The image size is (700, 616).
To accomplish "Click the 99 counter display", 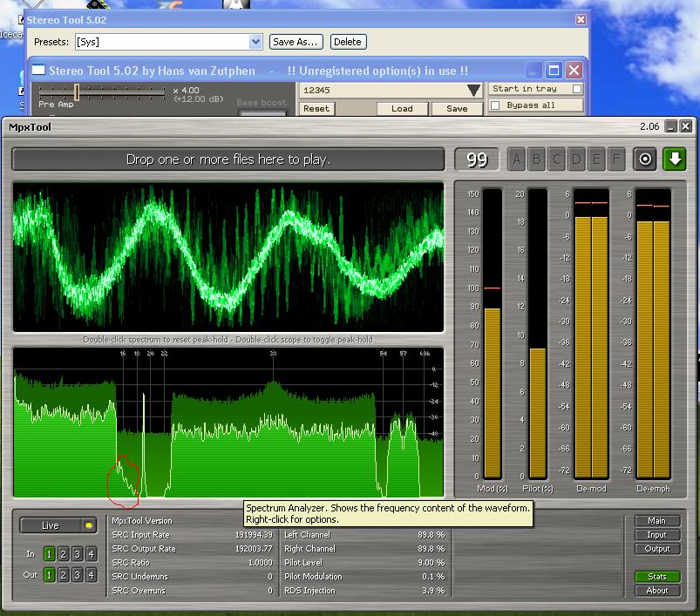I will (x=477, y=159).
